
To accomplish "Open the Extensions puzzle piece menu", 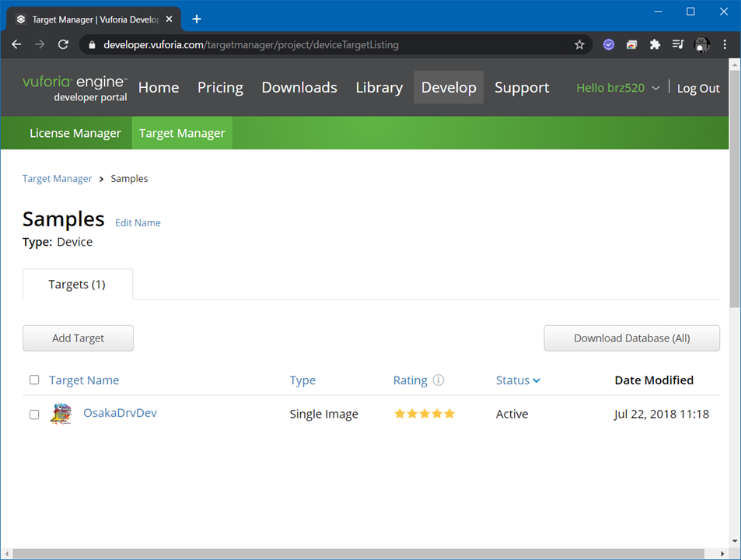I will tap(655, 44).
